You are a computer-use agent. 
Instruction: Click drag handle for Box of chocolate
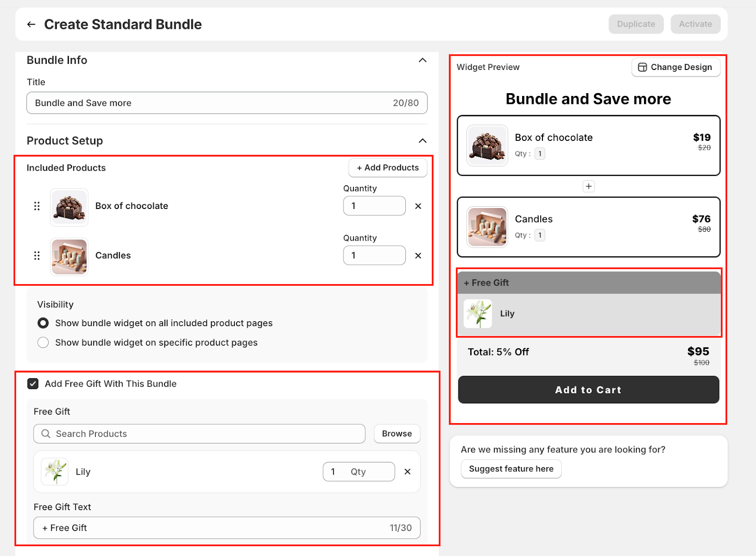coord(37,206)
